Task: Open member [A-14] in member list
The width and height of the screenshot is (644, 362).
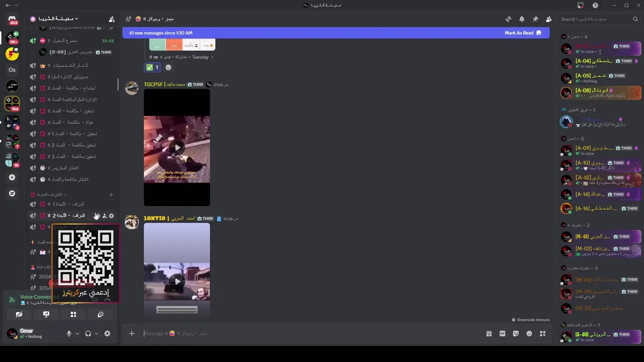Action: click(x=601, y=194)
